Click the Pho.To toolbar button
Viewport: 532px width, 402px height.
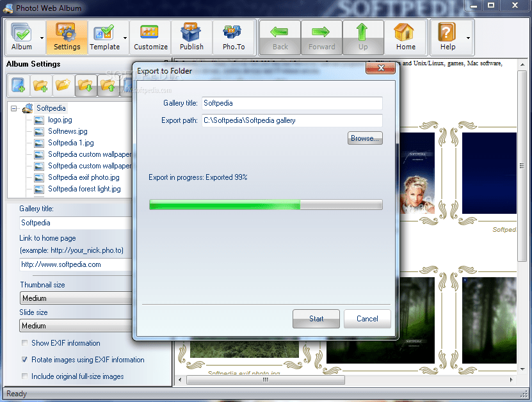(x=234, y=37)
